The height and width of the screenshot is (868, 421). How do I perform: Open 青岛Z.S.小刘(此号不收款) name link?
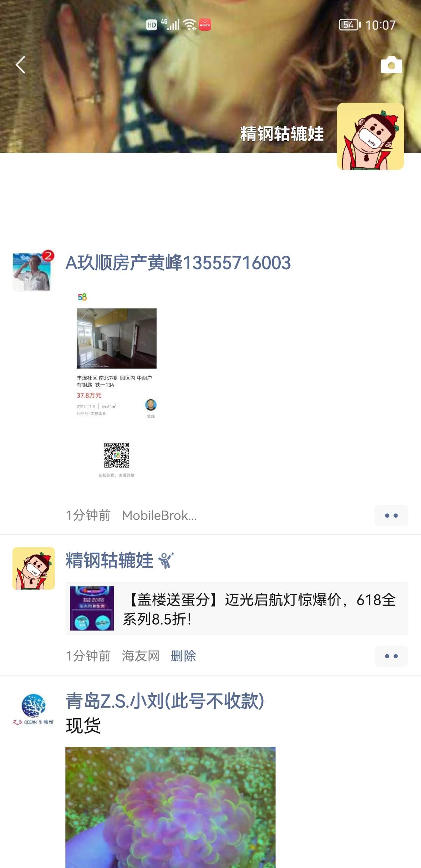[165, 701]
